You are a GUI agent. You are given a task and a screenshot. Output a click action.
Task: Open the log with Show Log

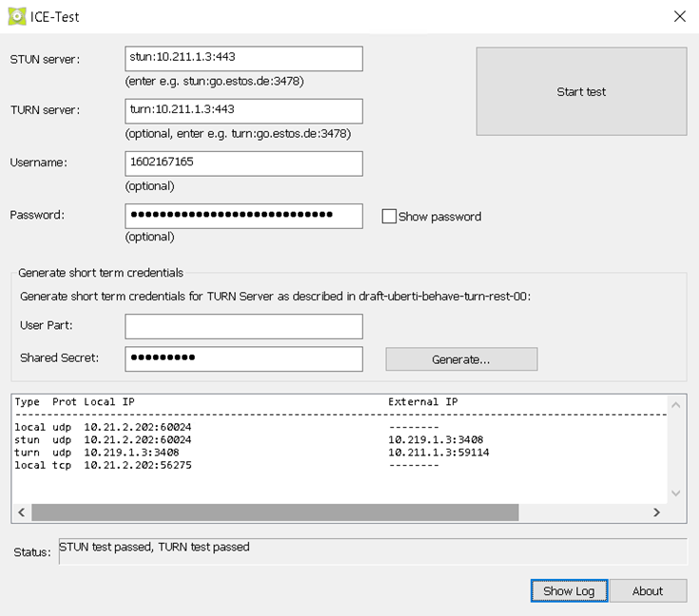coord(569,590)
